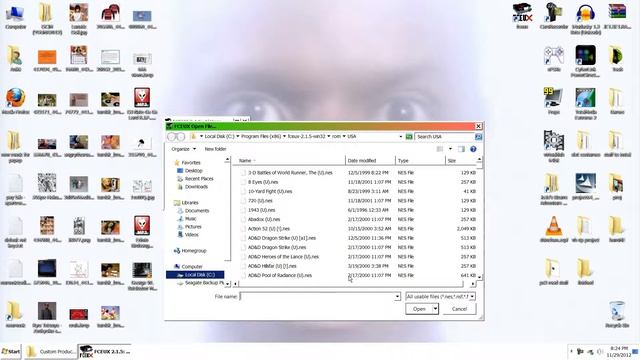Click the Cancel button
Screen dimensions: 640x360
pyautogui.click(x=459, y=309)
